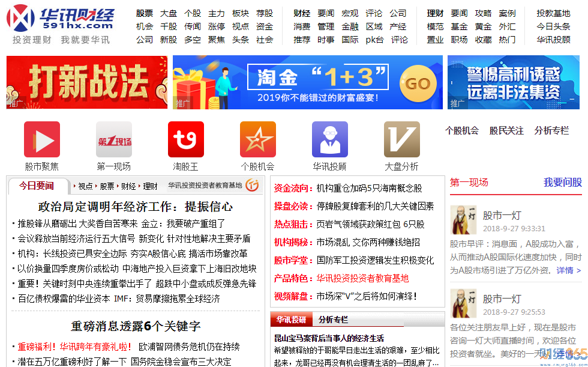Click the 华讯财经 591hx.com logo
The width and height of the screenshot is (588, 367).
pos(61,19)
